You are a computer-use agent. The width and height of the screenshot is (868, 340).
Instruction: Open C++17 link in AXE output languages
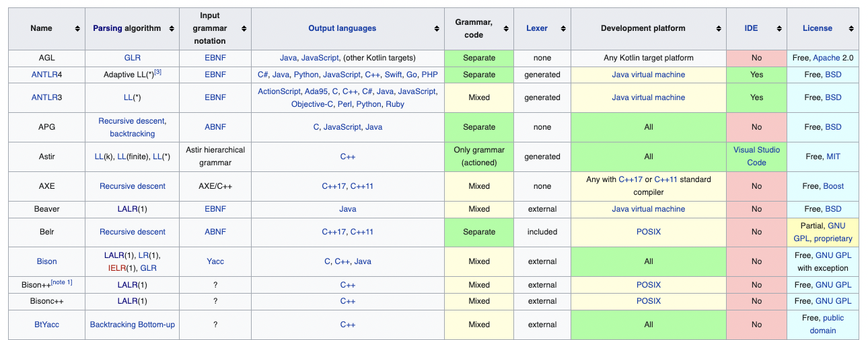click(x=333, y=186)
